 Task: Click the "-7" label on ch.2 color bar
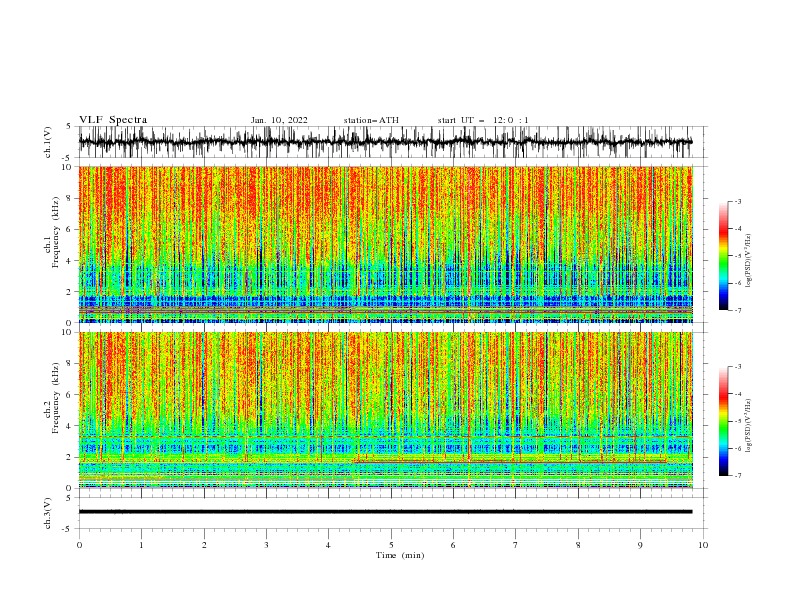point(738,476)
